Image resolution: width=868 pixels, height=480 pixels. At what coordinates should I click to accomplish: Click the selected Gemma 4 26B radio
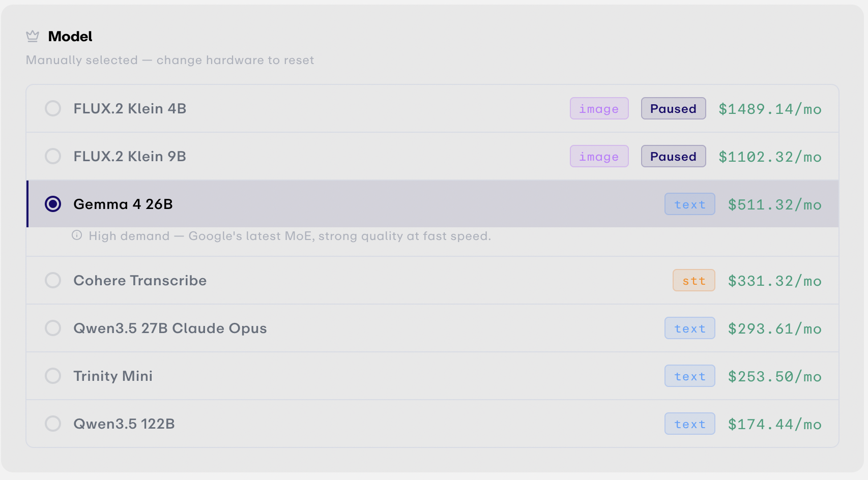click(x=53, y=204)
